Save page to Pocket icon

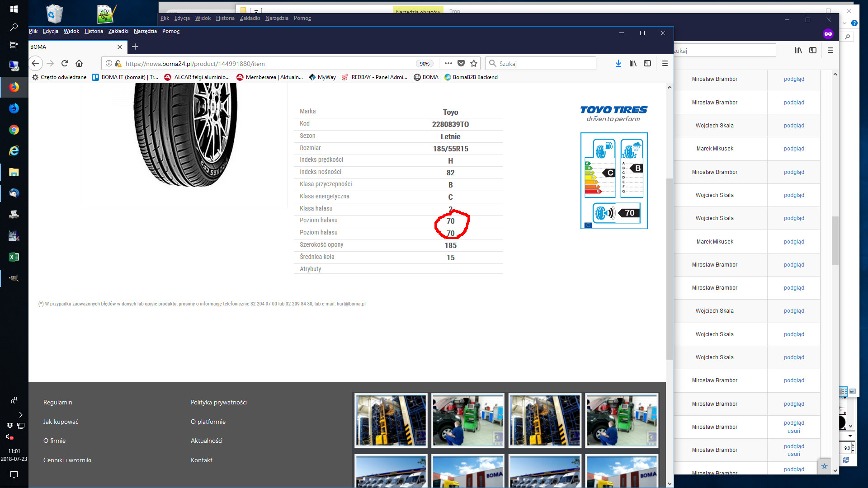click(461, 63)
